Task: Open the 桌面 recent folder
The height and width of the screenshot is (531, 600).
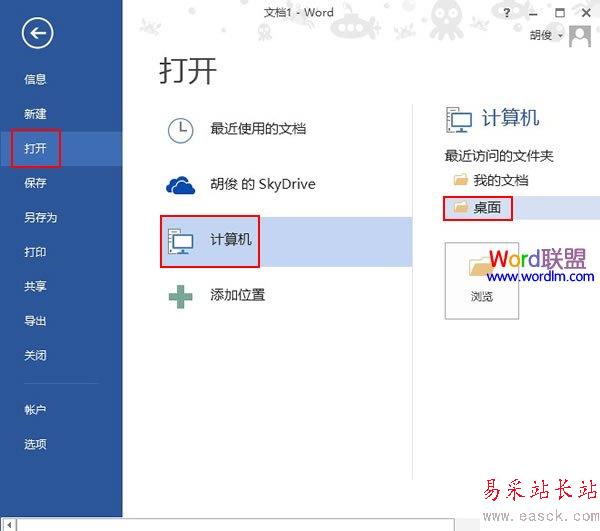Action: pos(487,208)
